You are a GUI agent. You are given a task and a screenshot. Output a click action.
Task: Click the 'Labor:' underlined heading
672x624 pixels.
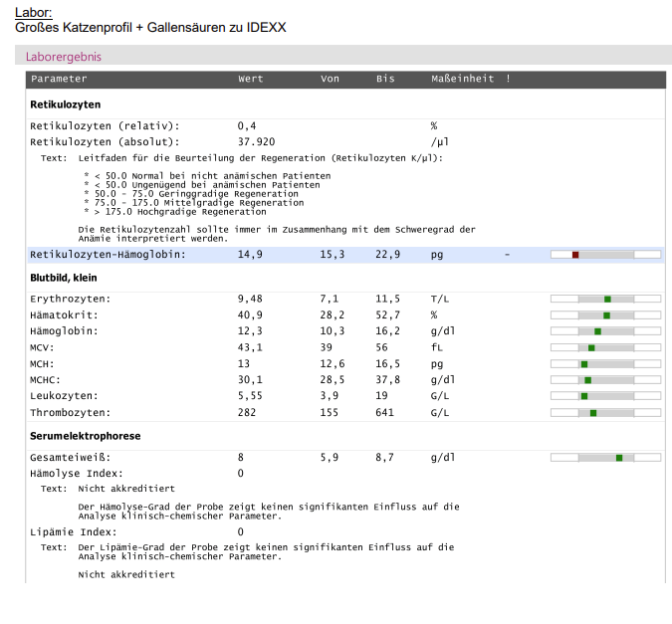pos(34,12)
